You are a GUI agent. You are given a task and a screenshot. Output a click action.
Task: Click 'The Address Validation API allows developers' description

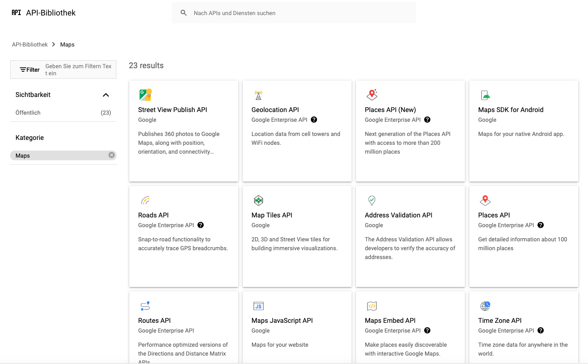(x=410, y=248)
